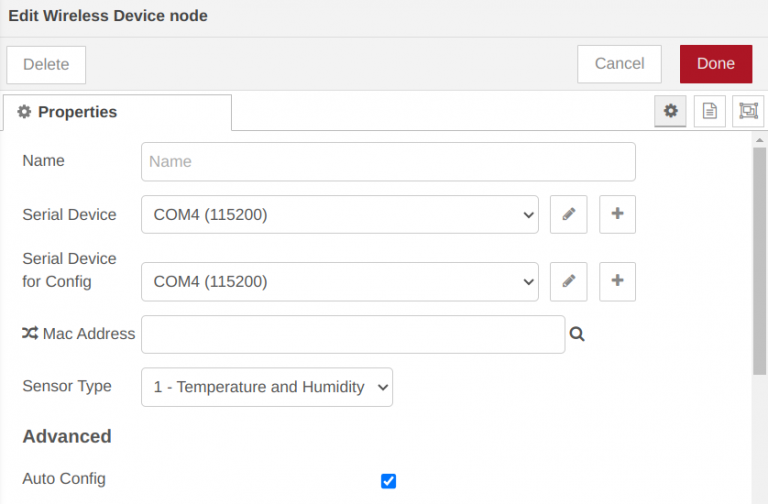Click the Done button
The width and height of the screenshot is (768, 504).
pos(715,64)
